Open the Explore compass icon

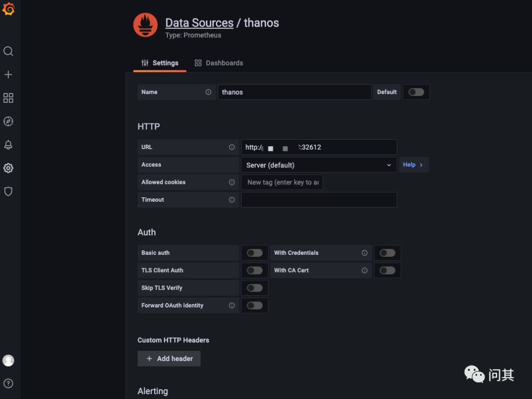pos(8,122)
